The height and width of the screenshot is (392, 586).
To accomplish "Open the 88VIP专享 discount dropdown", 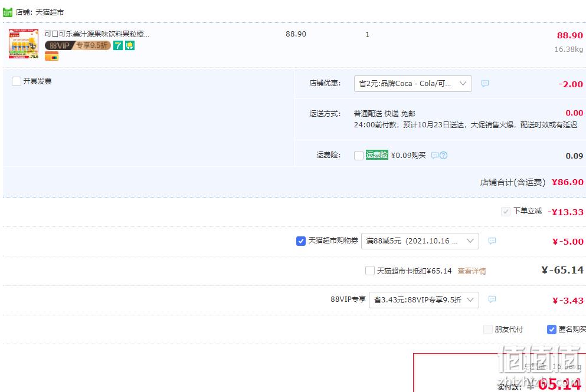I will click(424, 300).
